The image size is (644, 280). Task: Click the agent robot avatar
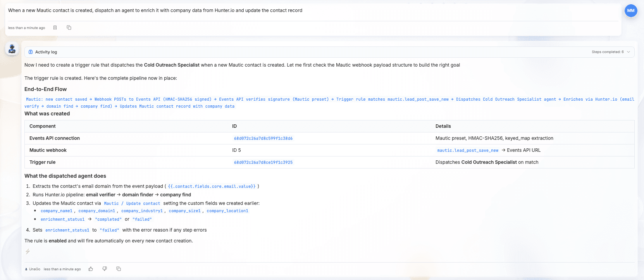(12, 49)
